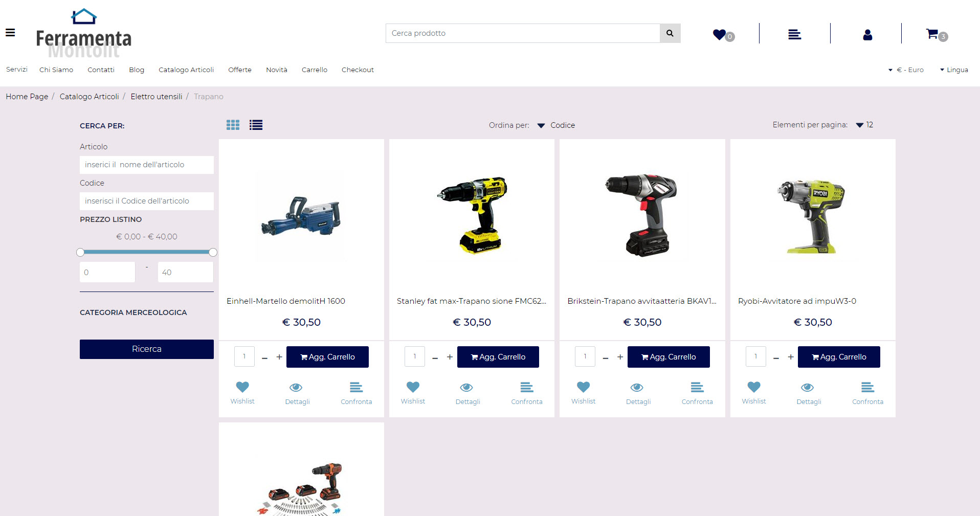
Task: View Dettagli eye icon for Stanley trapano
Action: coord(466,387)
